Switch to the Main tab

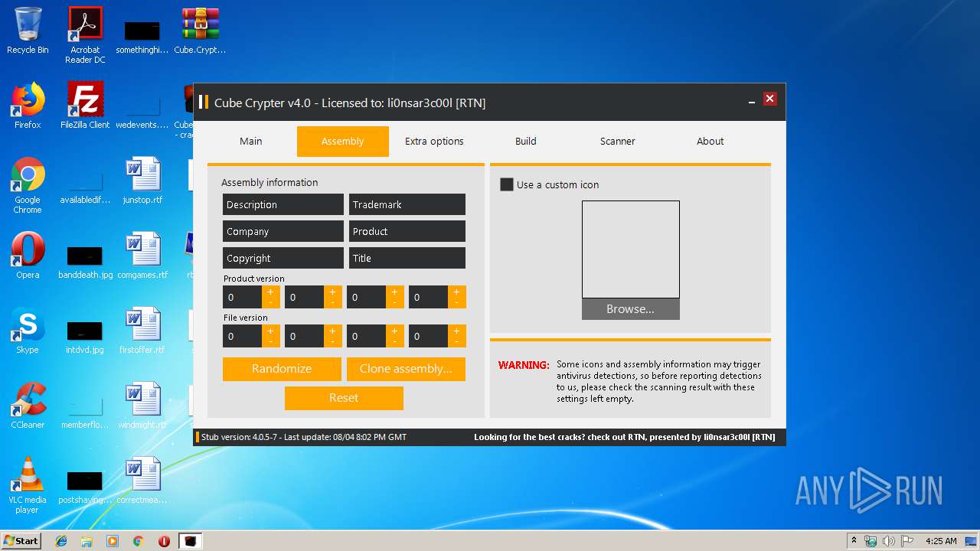251,142
